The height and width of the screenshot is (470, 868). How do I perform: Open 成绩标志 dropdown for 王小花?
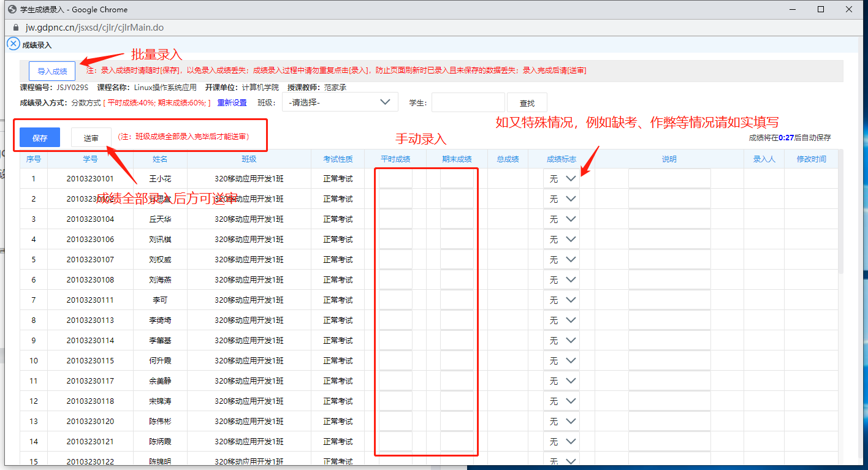[562, 179]
